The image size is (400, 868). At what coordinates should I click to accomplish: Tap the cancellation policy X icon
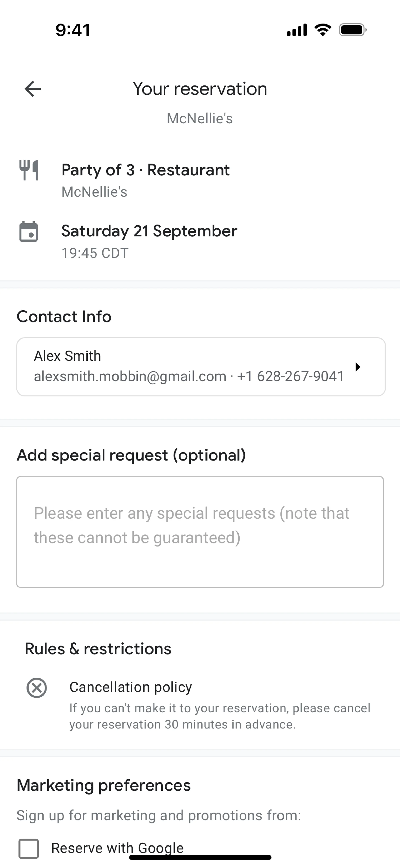tap(37, 688)
